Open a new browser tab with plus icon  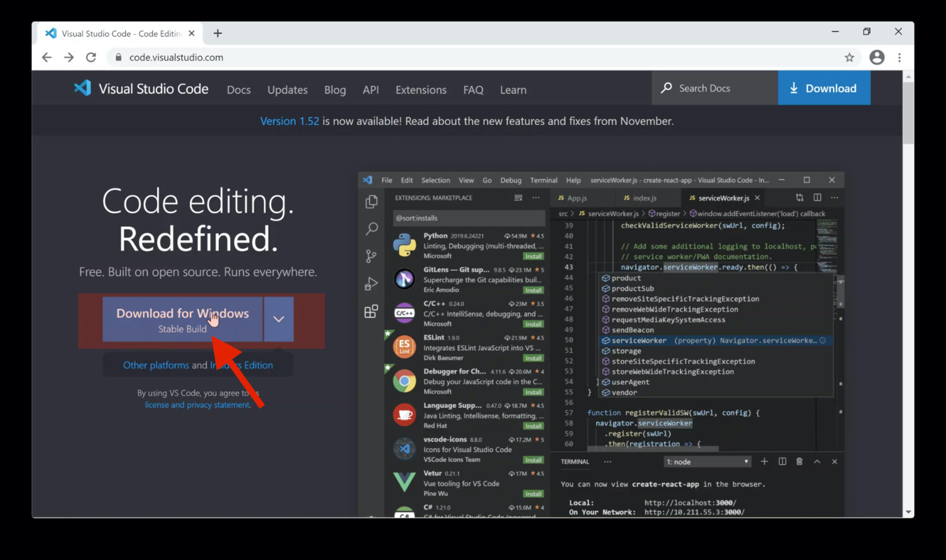(x=218, y=33)
